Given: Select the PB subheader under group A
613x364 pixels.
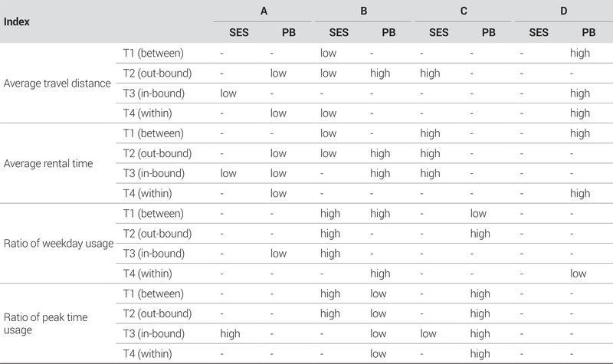Looking at the screenshot, I should tap(277, 31).
